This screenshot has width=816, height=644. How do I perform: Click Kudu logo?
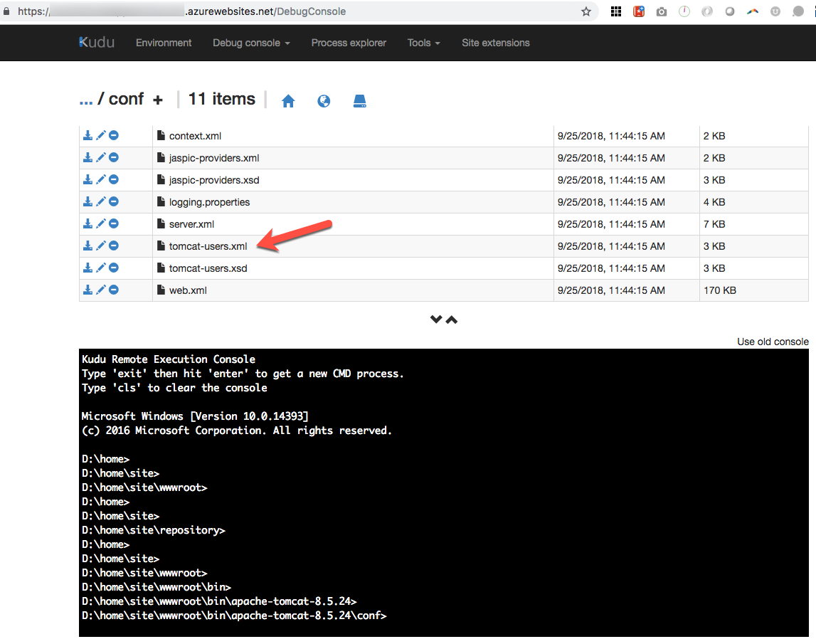point(97,42)
